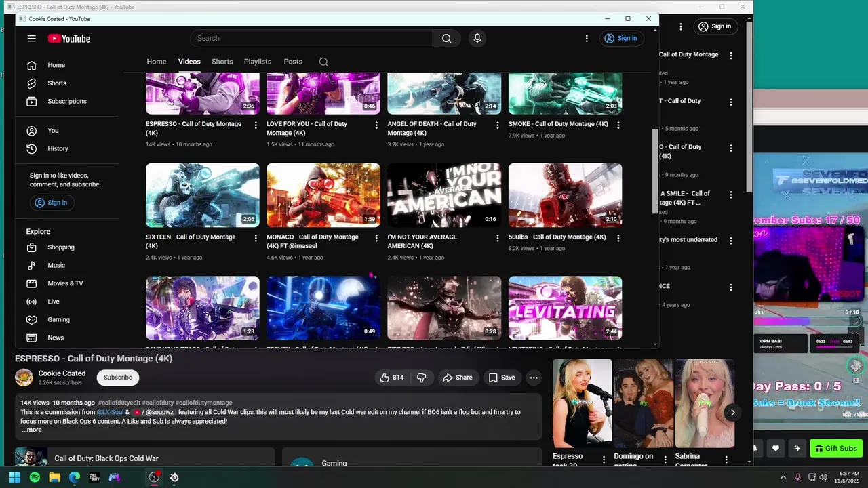
Task: Switch to the channel Shorts tab
Action: (x=222, y=62)
